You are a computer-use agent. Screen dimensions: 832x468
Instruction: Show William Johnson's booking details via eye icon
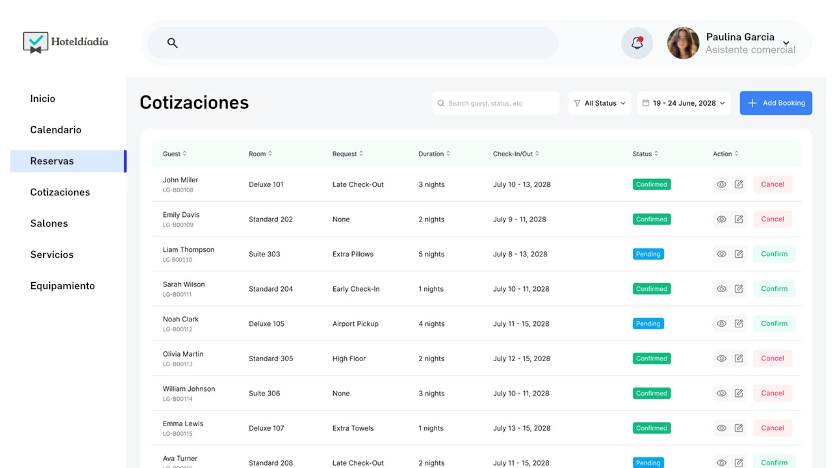(x=721, y=393)
